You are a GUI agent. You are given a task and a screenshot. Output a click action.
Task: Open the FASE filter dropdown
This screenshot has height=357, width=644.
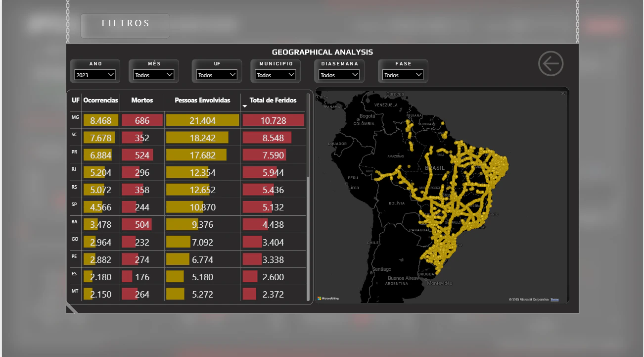(403, 75)
